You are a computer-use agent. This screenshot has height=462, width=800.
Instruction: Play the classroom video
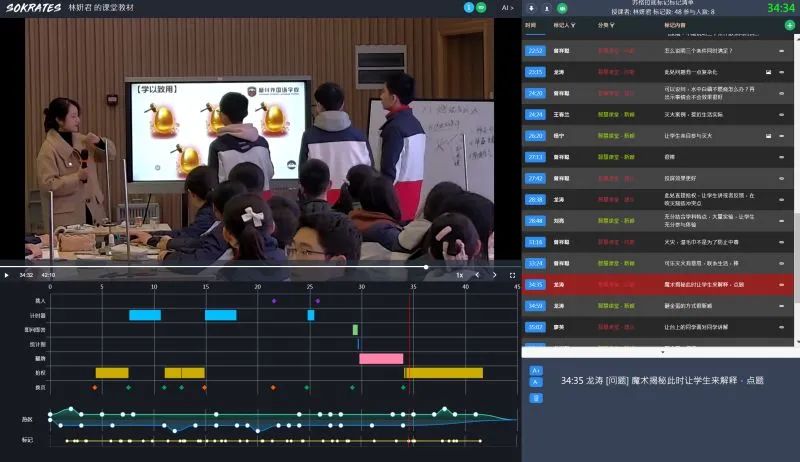click(x=7, y=275)
